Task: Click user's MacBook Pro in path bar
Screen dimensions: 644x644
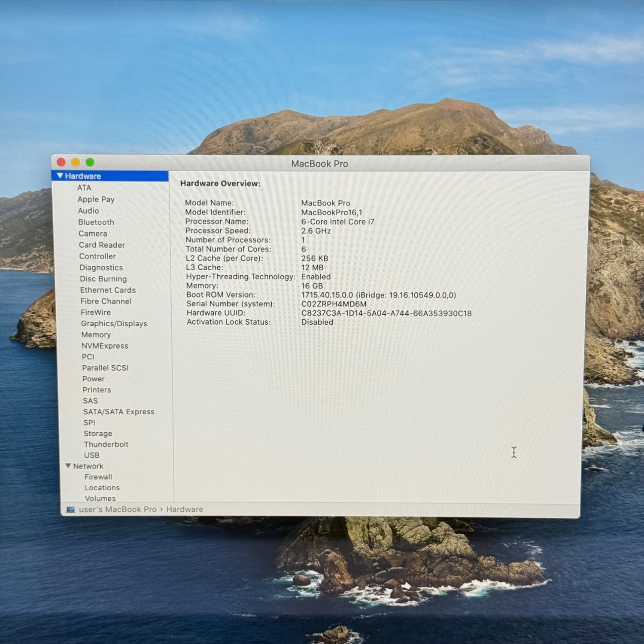Action: pos(118,510)
